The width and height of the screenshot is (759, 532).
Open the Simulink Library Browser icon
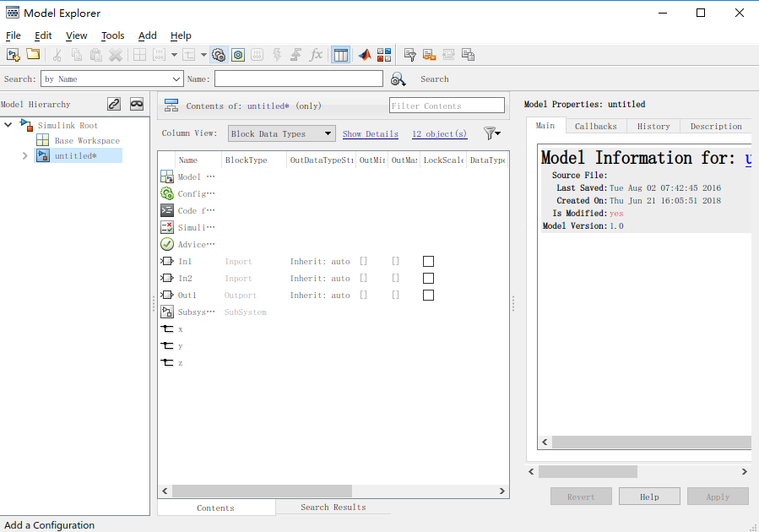(384, 55)
